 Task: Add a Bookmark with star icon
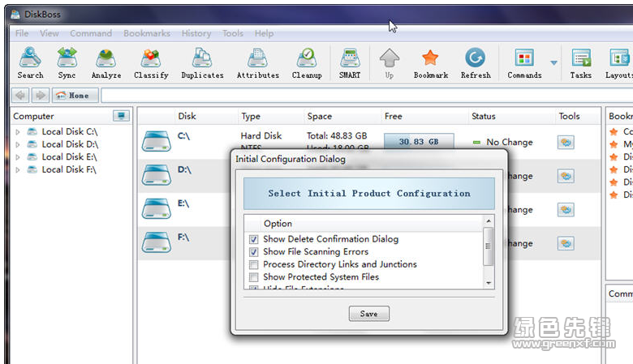pyautogui.click(x=430, y=63)
